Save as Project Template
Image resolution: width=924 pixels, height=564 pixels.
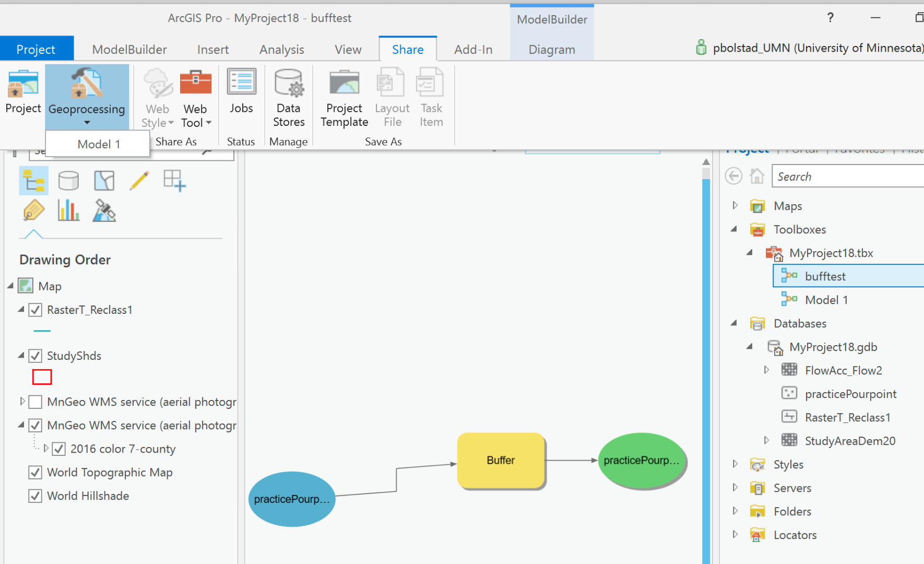click(x=345, y=98)
